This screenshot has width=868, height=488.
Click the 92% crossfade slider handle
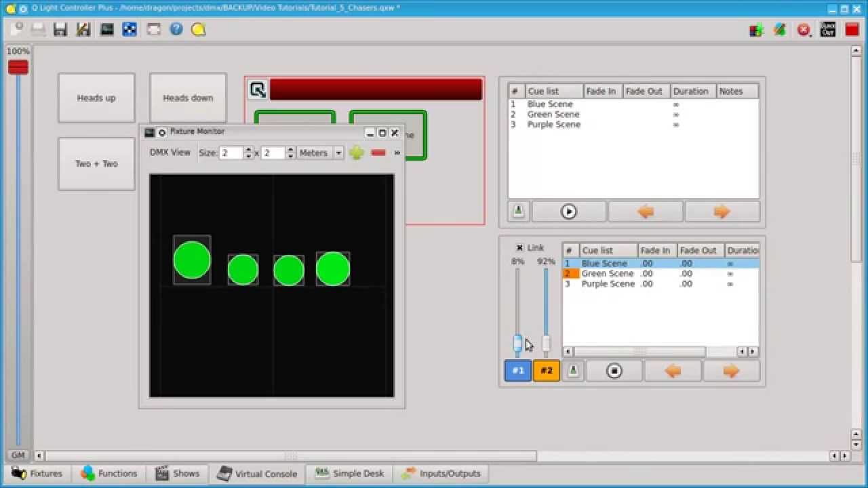click(x=546, y=344)
